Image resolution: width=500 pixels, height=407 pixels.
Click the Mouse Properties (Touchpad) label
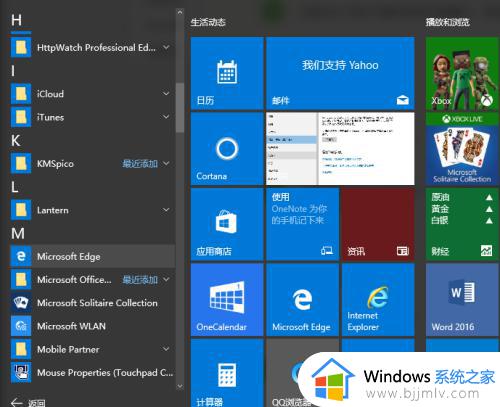(x=105, y=372)
